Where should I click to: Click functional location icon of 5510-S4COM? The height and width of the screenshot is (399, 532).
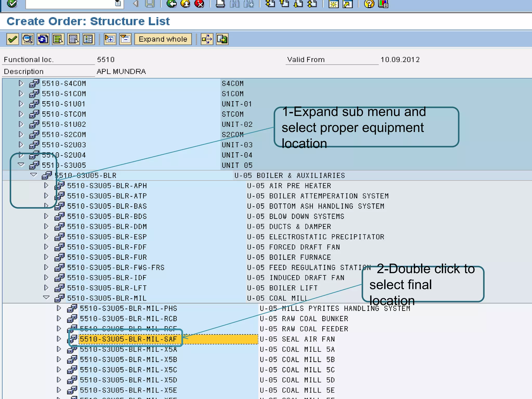[x=34, y=83]
